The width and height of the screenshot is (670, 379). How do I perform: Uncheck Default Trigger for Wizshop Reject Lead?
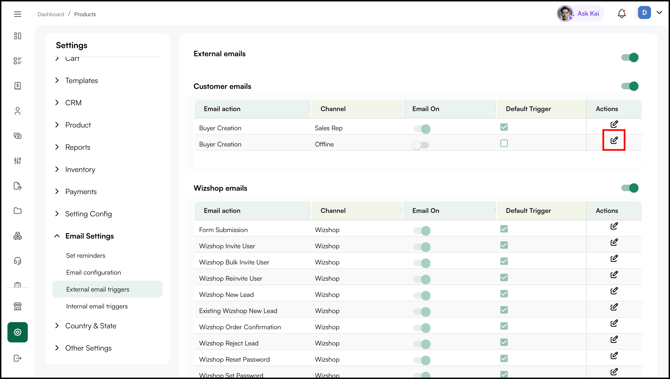[x=504, y=343]
